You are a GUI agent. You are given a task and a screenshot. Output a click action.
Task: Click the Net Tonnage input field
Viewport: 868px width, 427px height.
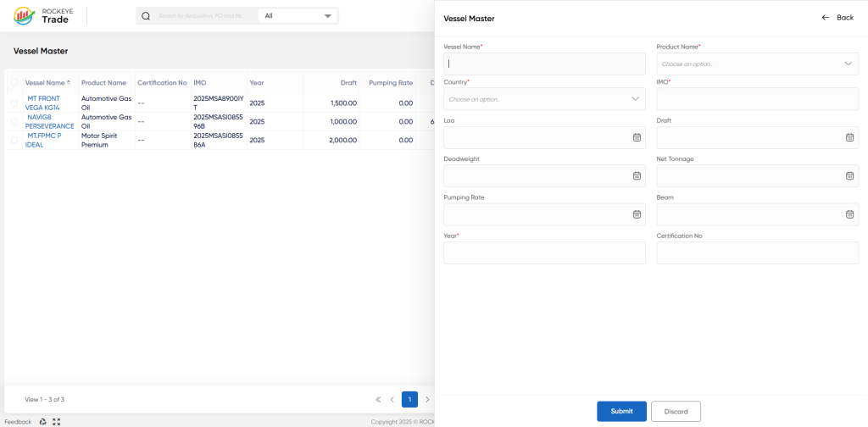[x=758, y=176]
